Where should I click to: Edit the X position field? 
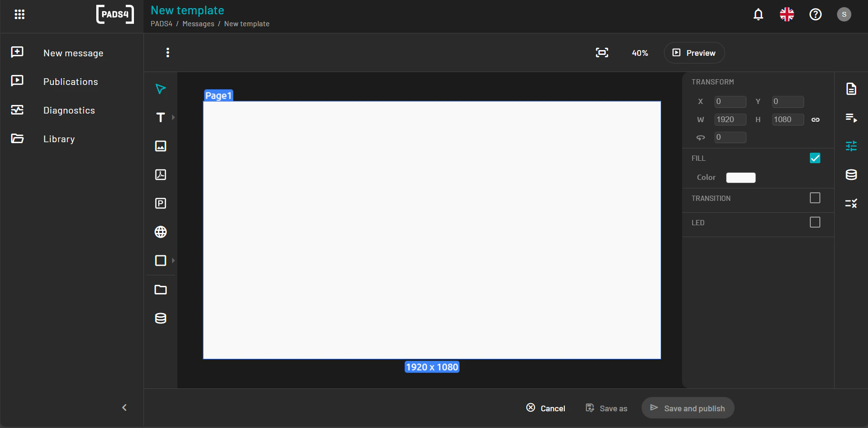click(730, 102)
